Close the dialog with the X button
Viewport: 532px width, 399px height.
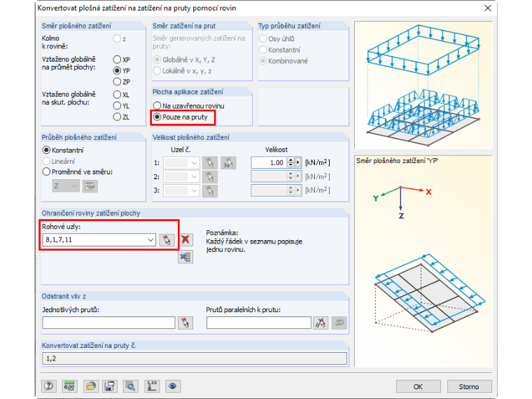tap(488, 8)
